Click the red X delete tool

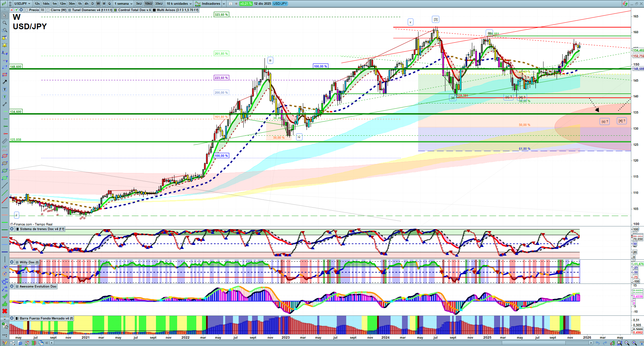5,311
